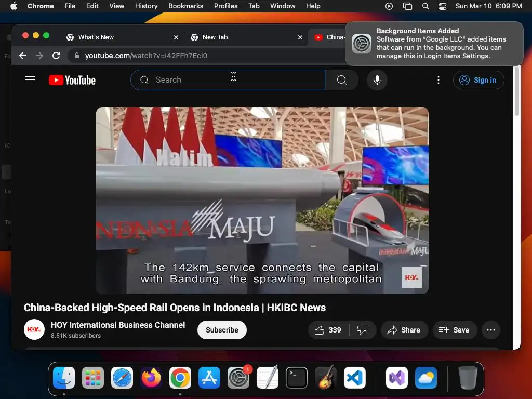
Task: Open the History menu
Action: point(146,6)
